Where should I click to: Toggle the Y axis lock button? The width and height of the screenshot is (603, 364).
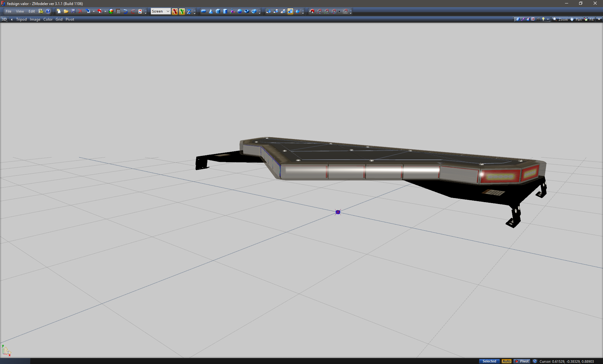182,12
